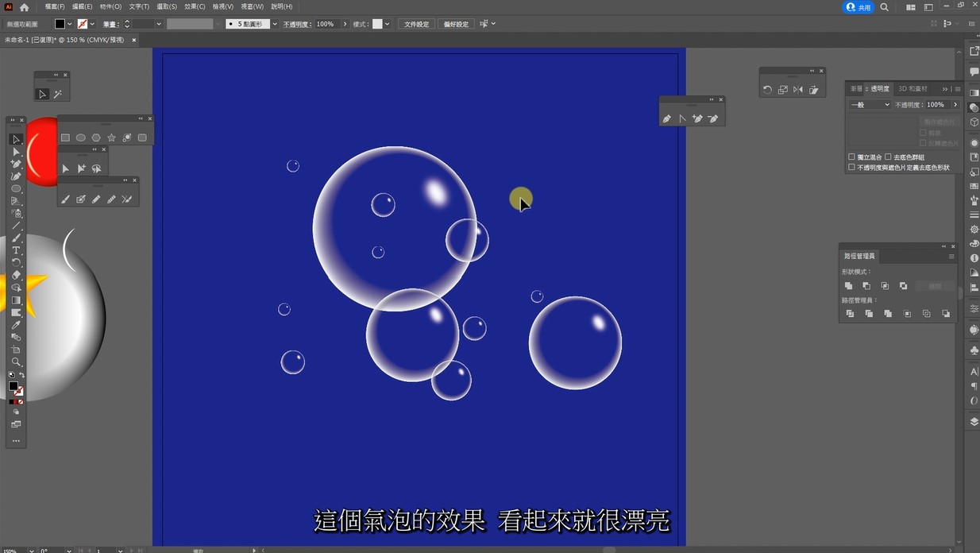Open the 效果(C) menu
The width and height of the screenshot is (980, 553).
[195, 6]
